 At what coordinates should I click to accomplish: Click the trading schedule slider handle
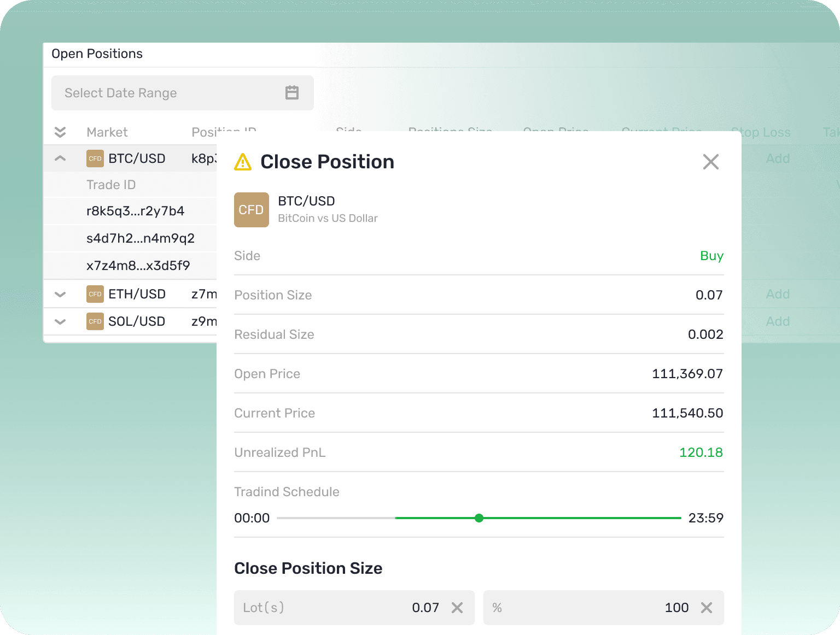click(x=479, y=518)
